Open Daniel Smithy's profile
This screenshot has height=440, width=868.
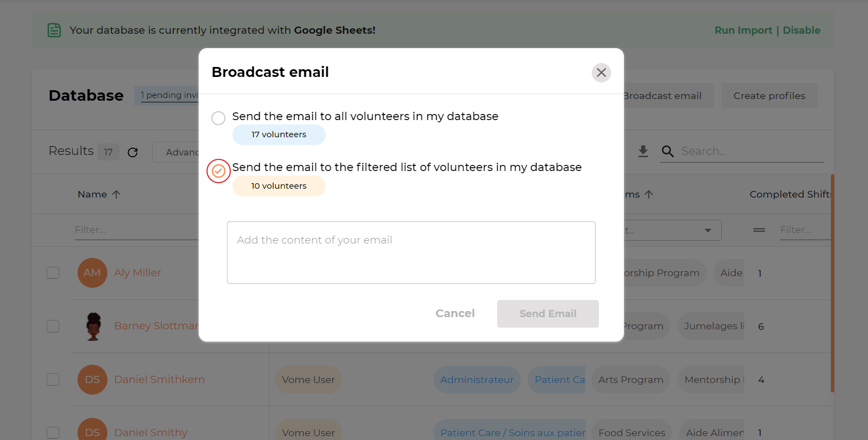(151, 433)
